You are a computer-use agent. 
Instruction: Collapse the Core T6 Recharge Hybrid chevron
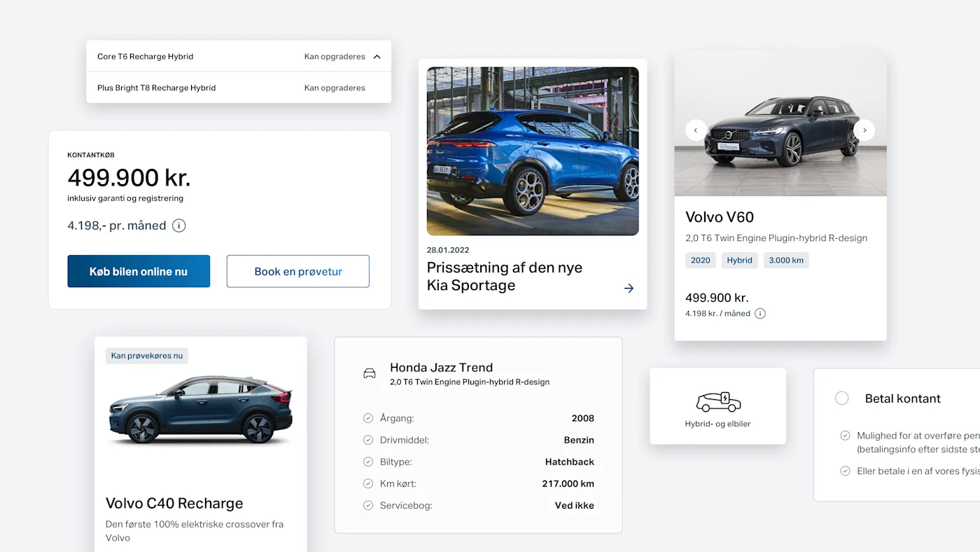(x=377, y=57)
